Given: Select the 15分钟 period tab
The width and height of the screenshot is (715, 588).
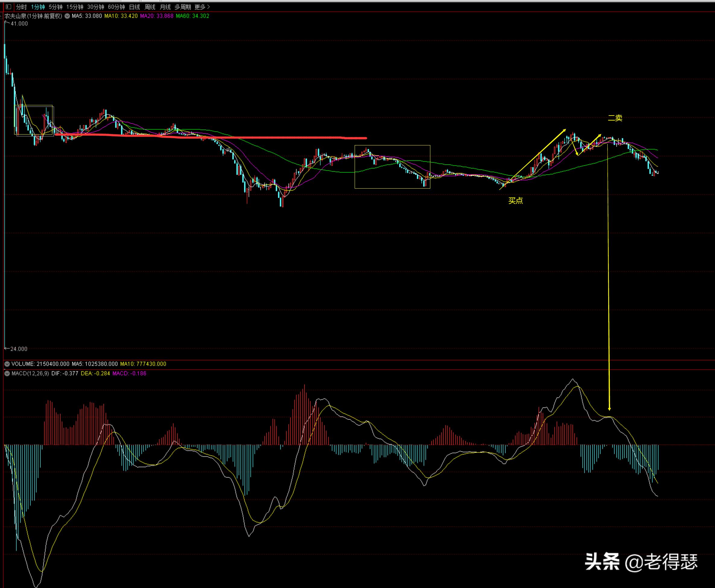Looking at the screenshot, I should pyautogui.click(x=74, y=7).
